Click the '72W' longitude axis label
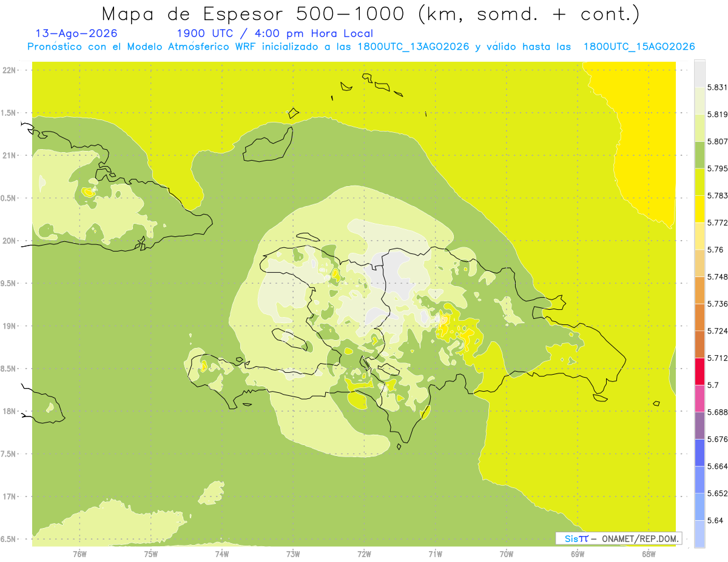Image resolution: width=728 pixels, height=562 pixels. (364, 554)
